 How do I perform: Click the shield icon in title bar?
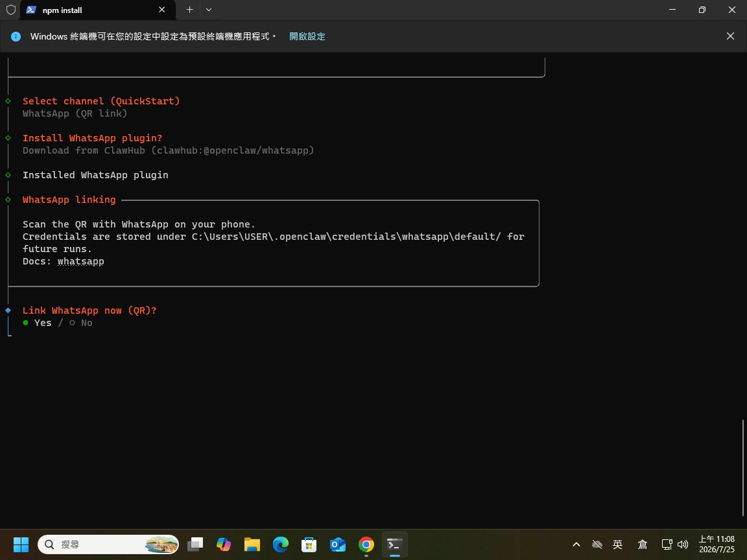pyautogui.click(x=10, y=10)
